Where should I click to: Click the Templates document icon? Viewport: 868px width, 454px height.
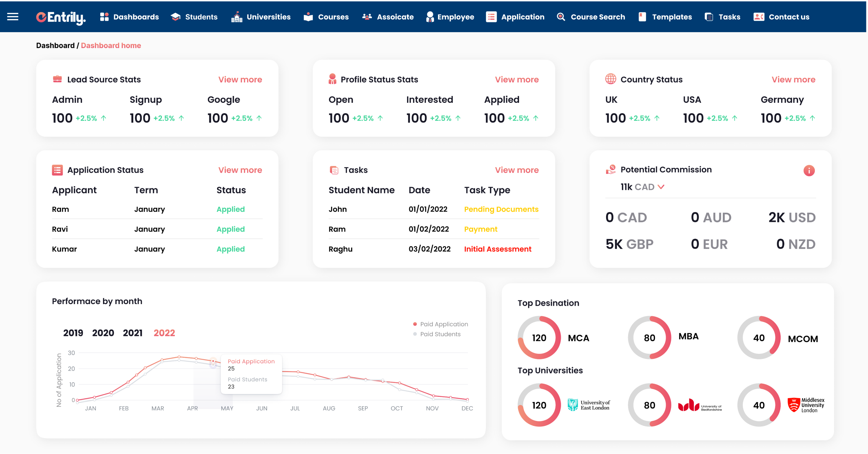[x=642, y=17]
